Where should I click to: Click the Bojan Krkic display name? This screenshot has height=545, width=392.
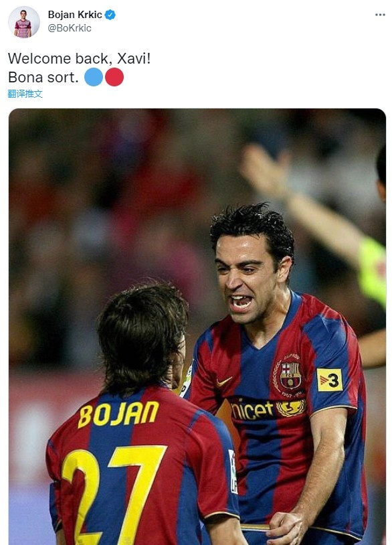point(75,15)
